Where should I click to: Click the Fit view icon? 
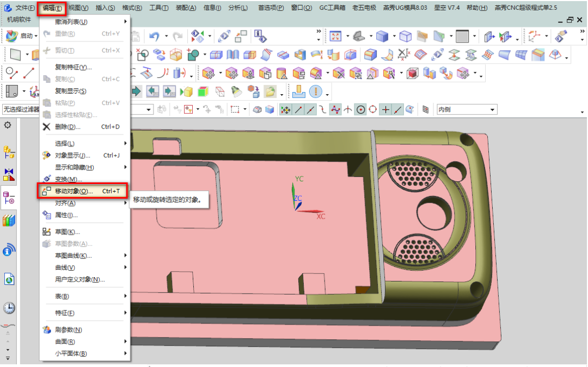[335, 36]
